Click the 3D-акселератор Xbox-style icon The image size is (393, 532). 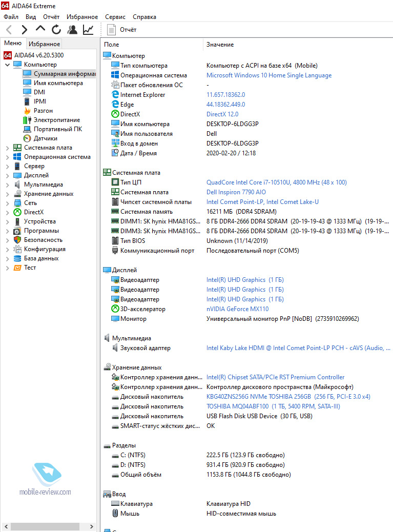coord(115,309)
